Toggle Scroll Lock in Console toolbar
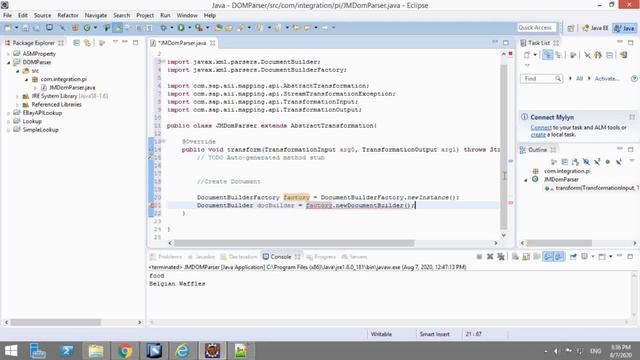Image resolution: width=640 pixels, height=360 pixels. (x=526, y=257)
